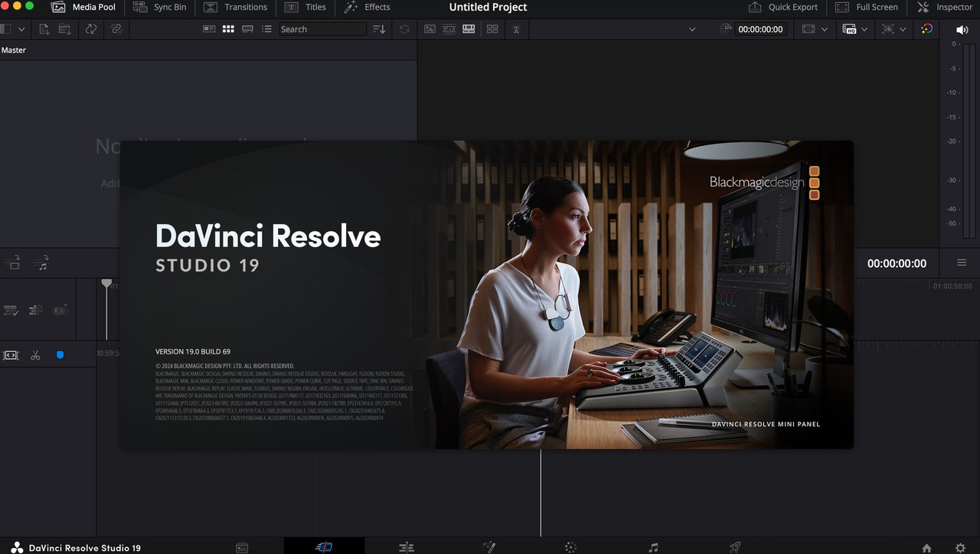Open Project Settings gear icon
Viewport: 980px width, 554px height.
click(960, 548)
